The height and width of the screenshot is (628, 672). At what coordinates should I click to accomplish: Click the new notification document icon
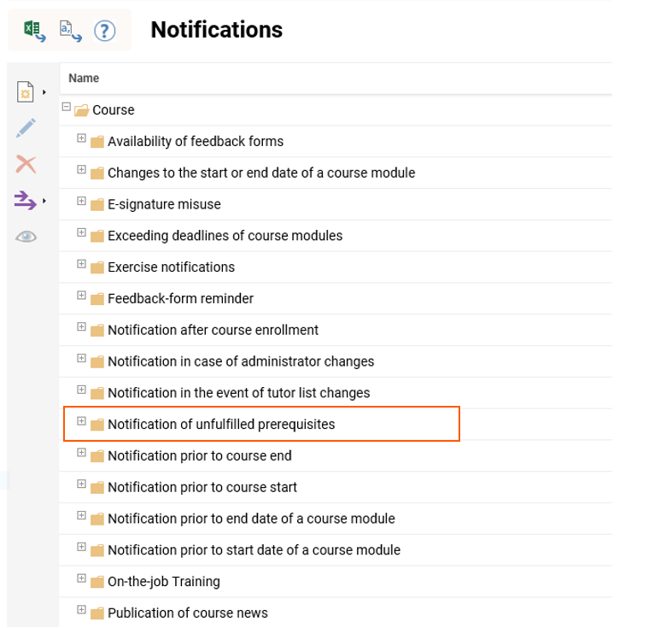coord(26,91)
